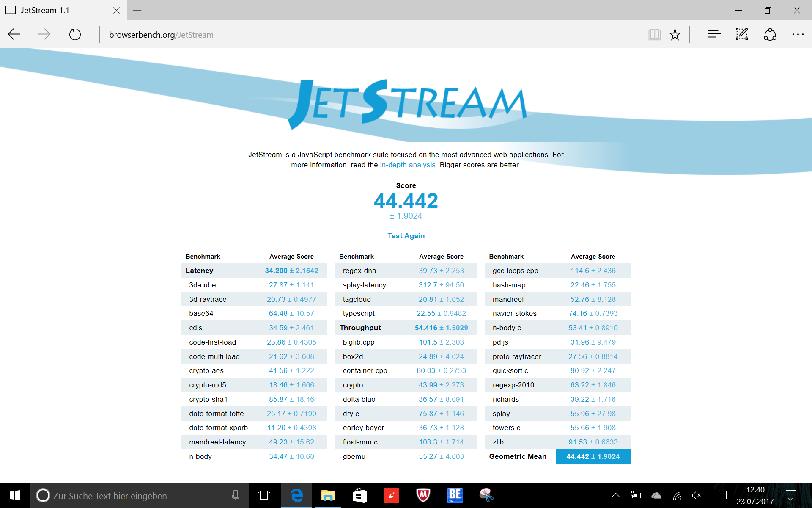Open the red app icon on taskbar
Image resolution: width=812 pixels, height=508 pixels.
pos(391,495)
